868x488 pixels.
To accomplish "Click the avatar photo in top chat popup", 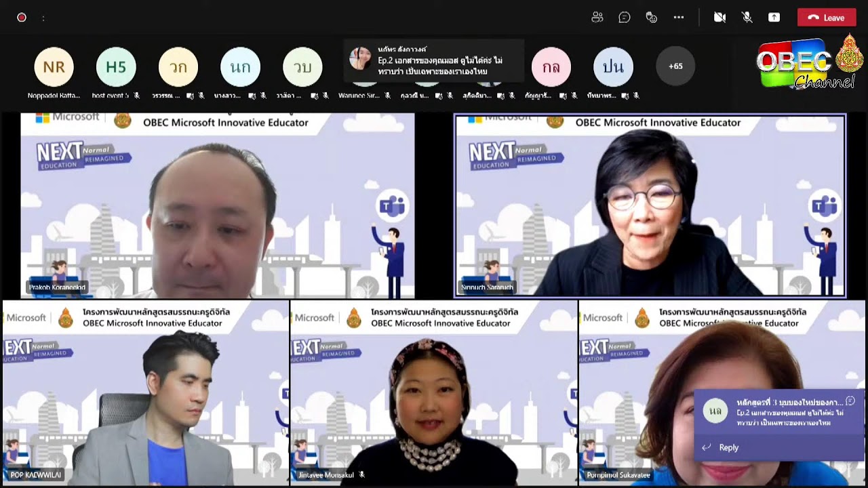I will click(x=361, y=58).
